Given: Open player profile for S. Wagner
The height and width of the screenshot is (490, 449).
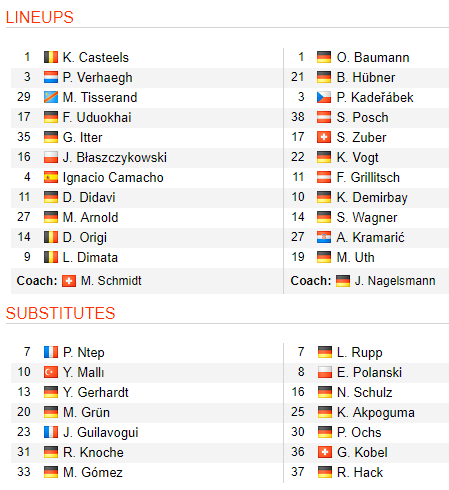Looking at the screenshot, I should pyautogui.click(x=367, y=217).
